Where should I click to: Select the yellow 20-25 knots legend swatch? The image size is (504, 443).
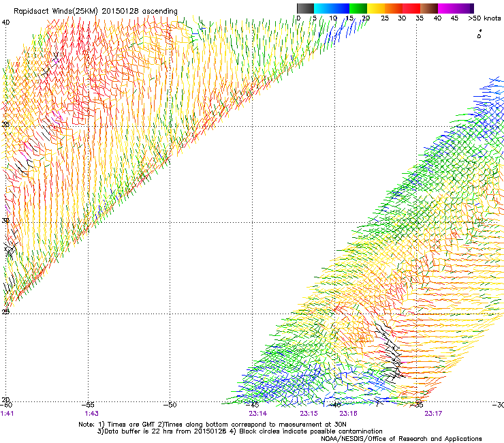tap(376, 8)
